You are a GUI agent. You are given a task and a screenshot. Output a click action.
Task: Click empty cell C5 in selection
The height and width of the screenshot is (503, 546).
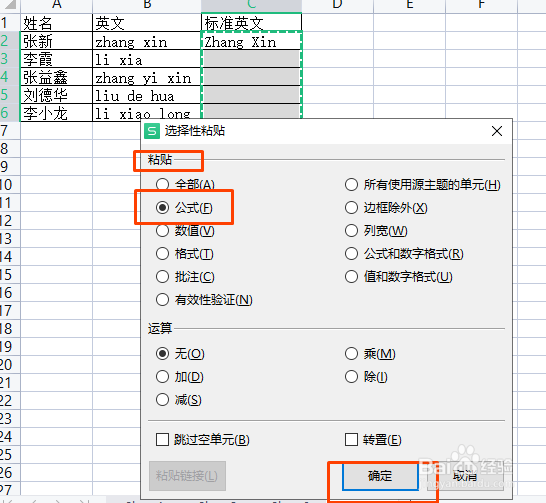point(251,95)
